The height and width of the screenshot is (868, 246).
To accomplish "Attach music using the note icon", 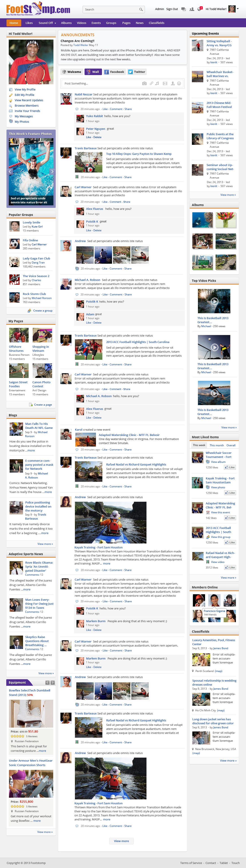I will click(157, 83).
